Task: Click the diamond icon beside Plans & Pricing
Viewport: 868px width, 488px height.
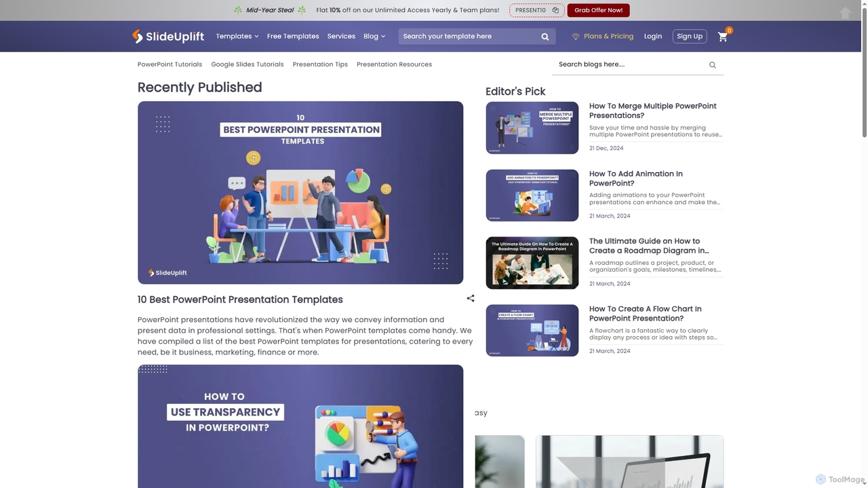Action: 576,37
